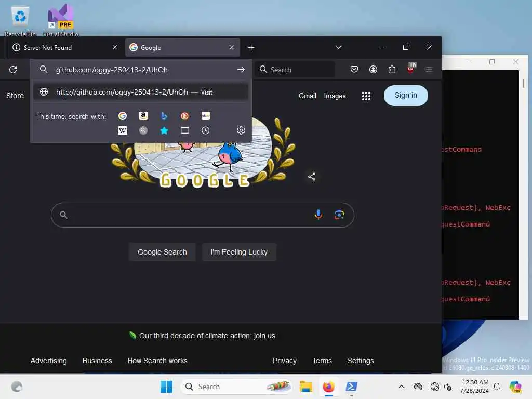The image size is (532, 399).
Task: Open the Pocket save icon
Action: point(354,70)
